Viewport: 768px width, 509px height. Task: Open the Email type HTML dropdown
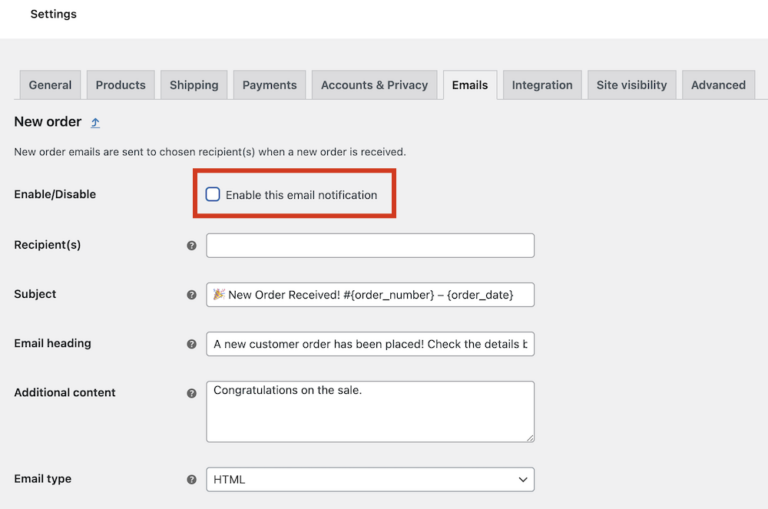[370, 480]
